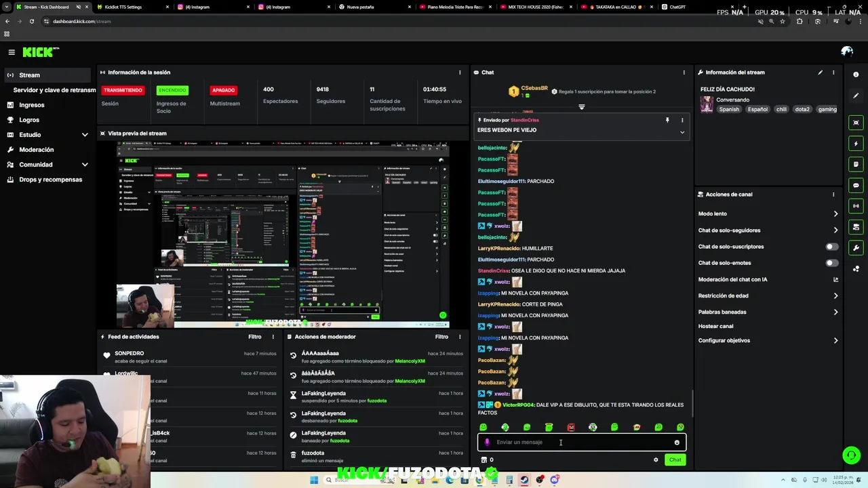Screen dimensions: 868x488
Task: Click the Windows Start button
Action: tap(314, 480)
